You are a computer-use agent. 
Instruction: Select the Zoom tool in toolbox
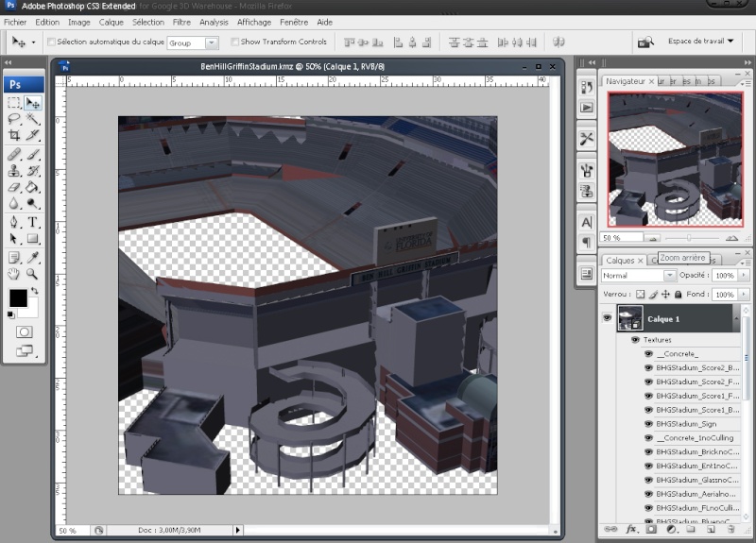click(33, 274)
